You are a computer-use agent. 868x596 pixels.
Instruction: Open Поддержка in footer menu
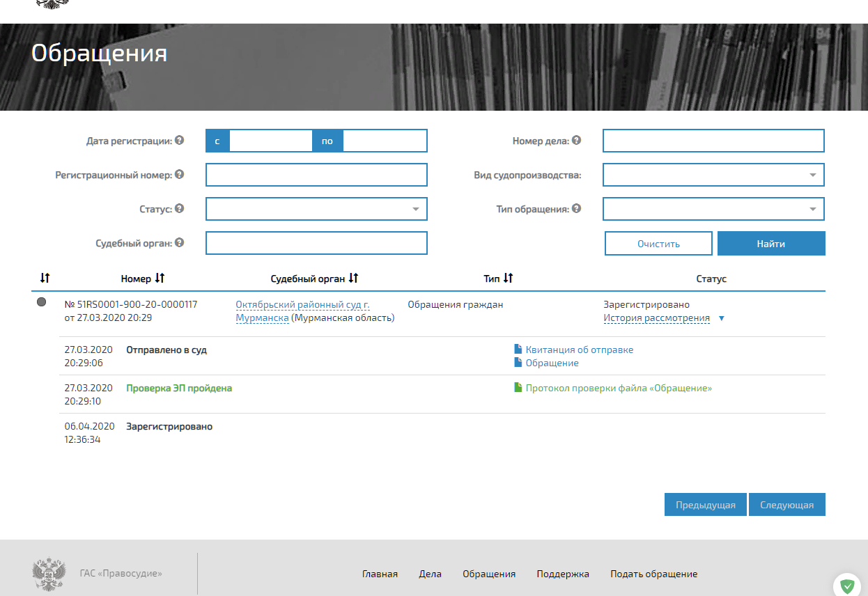point(563,574)
